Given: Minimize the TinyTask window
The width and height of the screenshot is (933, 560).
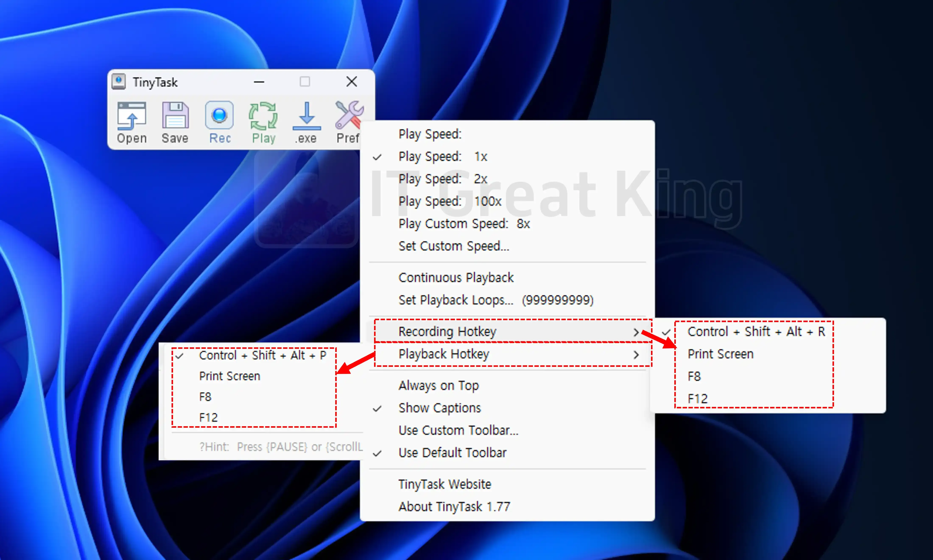Looking at the screenshot, I should tap(259, 81).
